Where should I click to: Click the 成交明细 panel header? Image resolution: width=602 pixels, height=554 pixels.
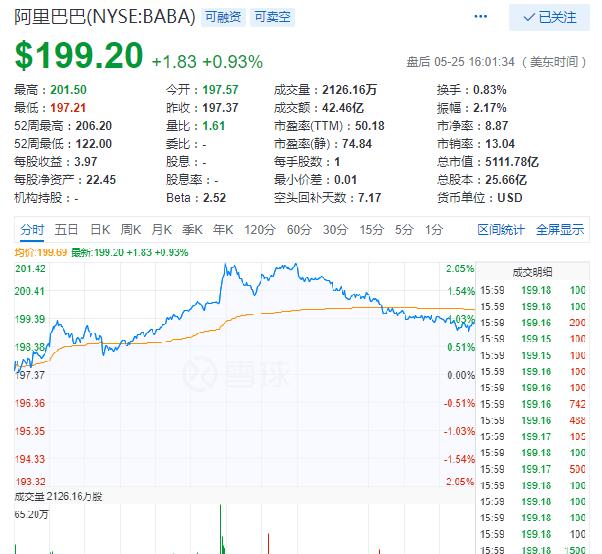tap(533, 272)
